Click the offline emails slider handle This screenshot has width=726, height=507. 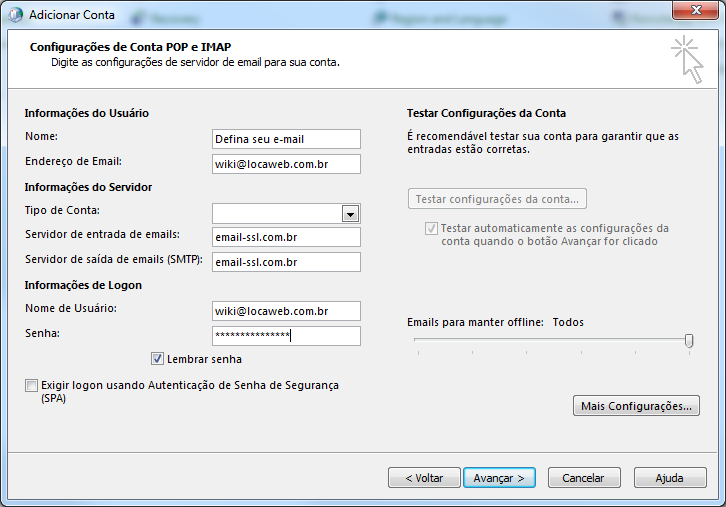pyautogui.click(x=689, y=341)
